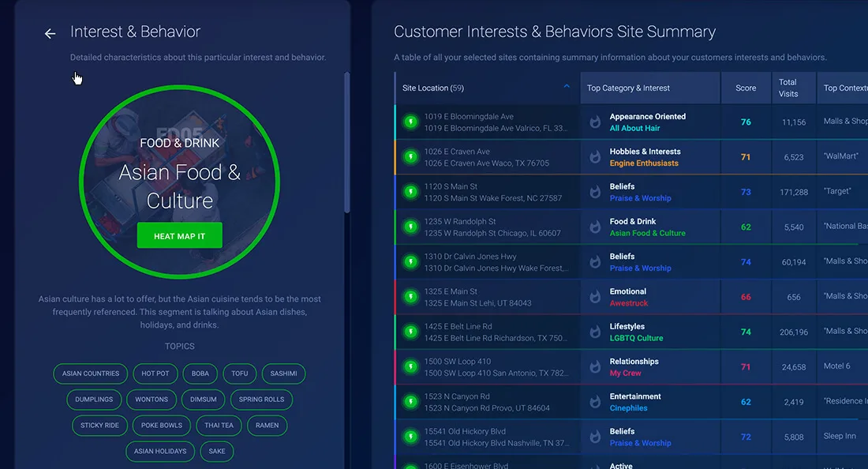Select the SASHIMI topic chip

[x=283, y=373]
